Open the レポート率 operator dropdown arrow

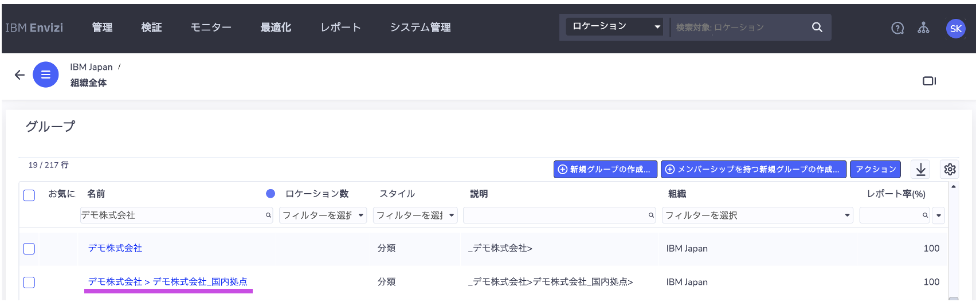point(938,215)
